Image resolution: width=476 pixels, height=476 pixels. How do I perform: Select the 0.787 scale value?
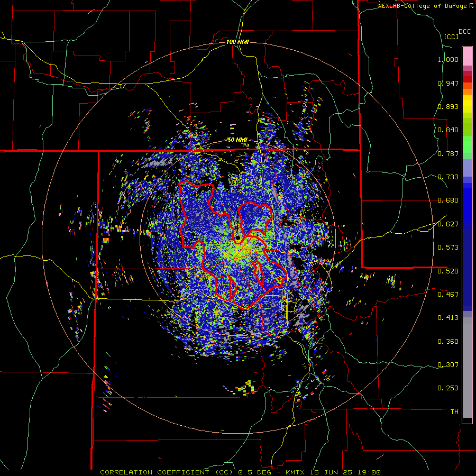coord(448,153)
